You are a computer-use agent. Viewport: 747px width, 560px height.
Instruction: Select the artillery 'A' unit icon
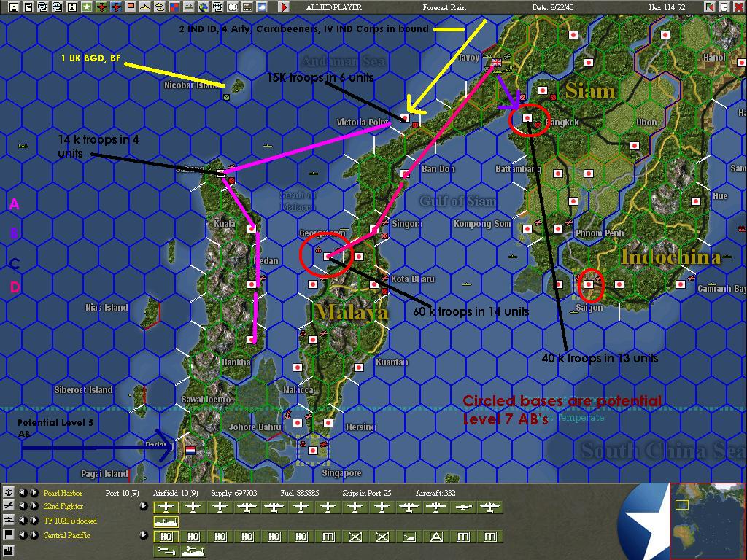[436, 537]
